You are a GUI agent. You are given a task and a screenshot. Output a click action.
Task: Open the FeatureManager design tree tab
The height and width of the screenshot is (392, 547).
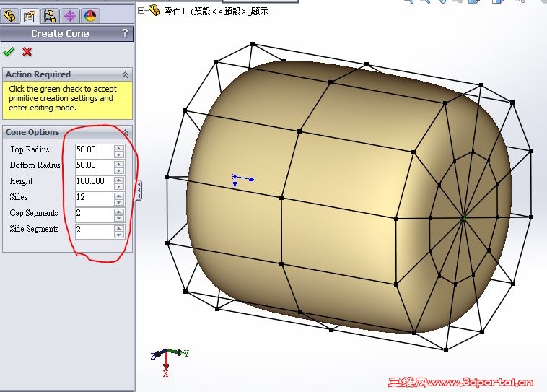(9, 16)
